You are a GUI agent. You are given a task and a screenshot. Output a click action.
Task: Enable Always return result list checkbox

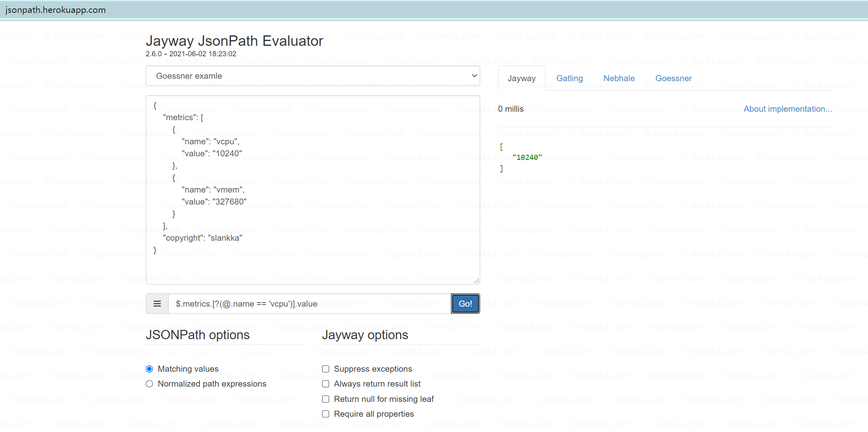click(326, 384)
